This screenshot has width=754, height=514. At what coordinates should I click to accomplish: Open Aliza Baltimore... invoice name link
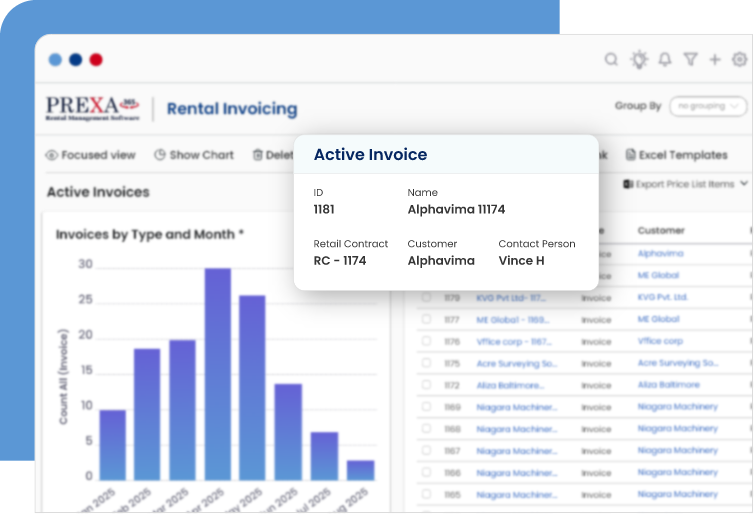click(x=510, y=386)
